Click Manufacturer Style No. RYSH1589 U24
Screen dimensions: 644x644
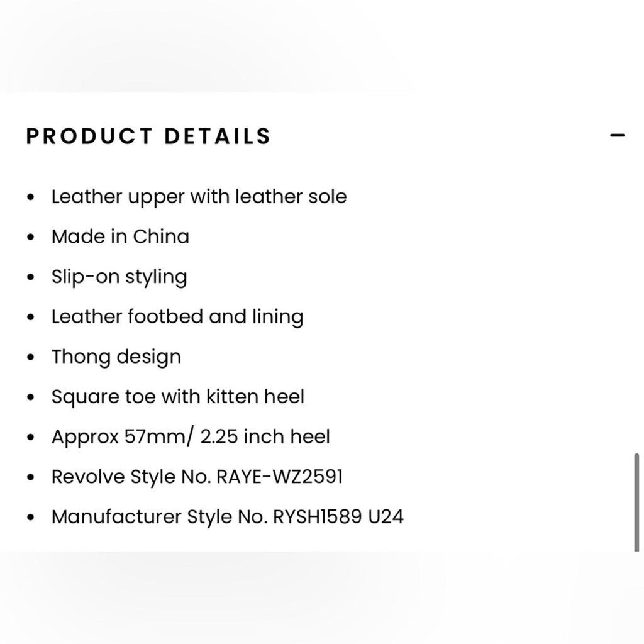229,516
